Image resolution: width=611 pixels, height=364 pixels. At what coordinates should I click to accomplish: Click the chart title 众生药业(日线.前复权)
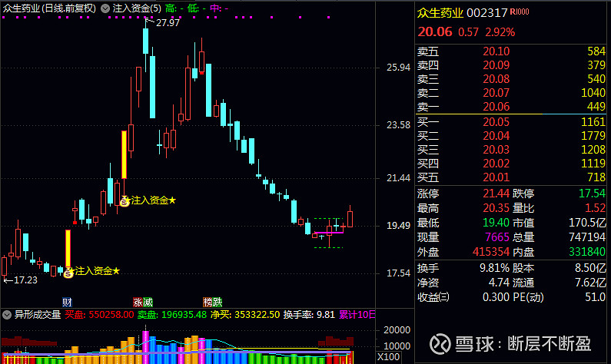(49, 8)
